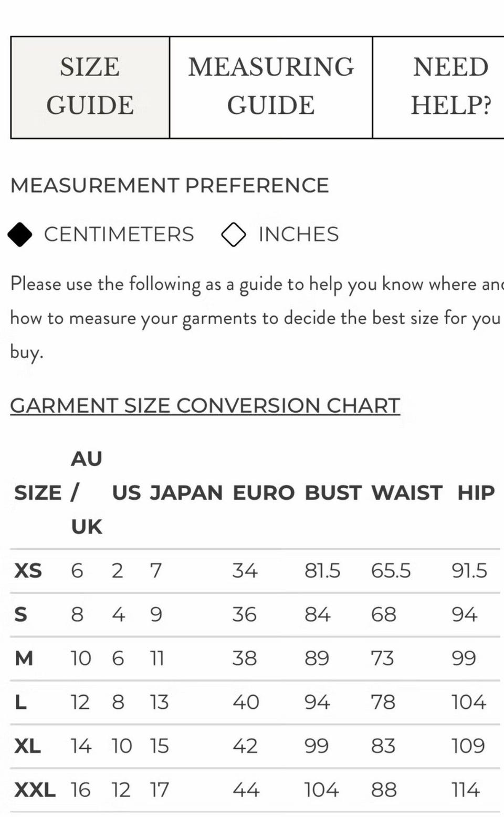Screen dimensions: 504x817
Task: Click the JAPAN column header
Action: coord(186,493)
